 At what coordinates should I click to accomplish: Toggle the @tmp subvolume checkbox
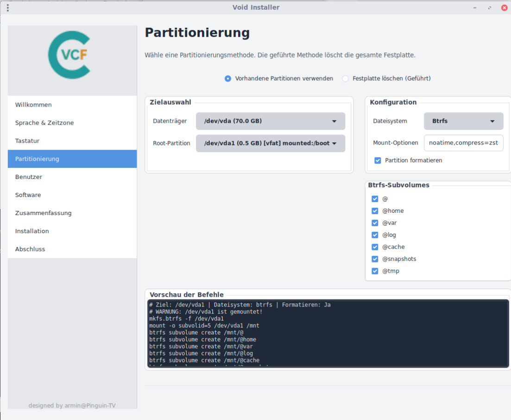point(375,271)
